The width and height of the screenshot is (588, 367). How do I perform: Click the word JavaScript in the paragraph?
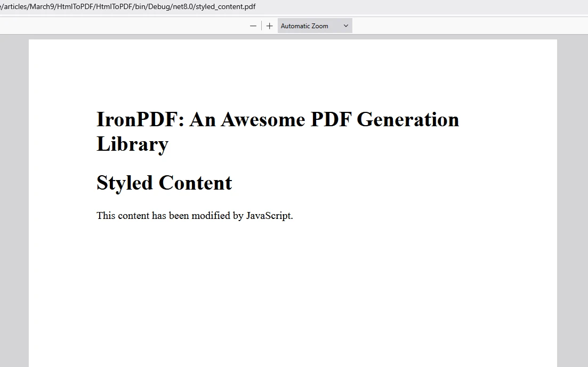click(269, 216)
